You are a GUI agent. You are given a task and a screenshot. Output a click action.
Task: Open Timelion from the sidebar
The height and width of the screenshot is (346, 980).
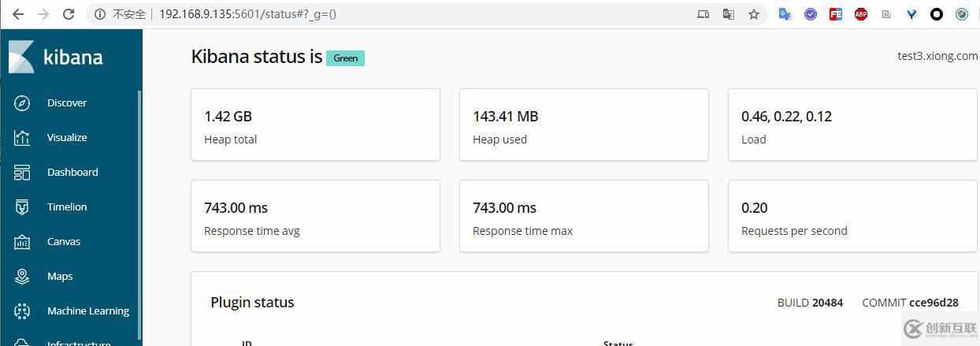tap(67, 207)
